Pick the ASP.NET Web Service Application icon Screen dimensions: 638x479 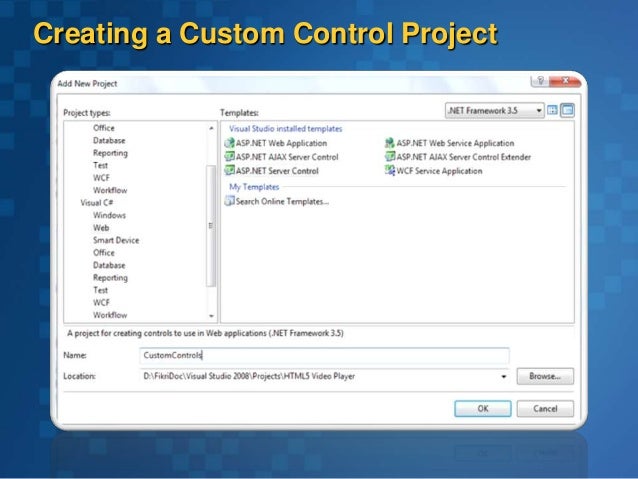click(390, 143)
